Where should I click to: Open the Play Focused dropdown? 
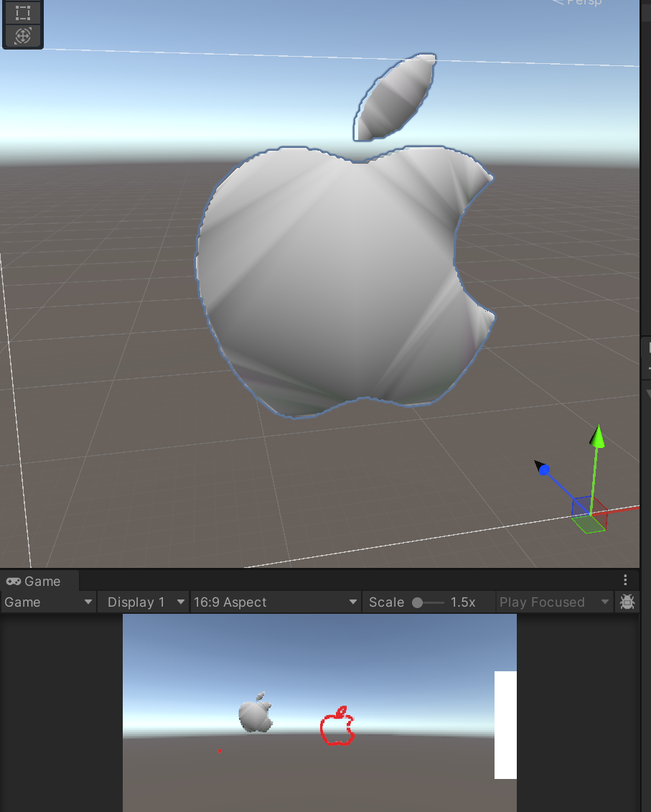(x=553, y=602)
